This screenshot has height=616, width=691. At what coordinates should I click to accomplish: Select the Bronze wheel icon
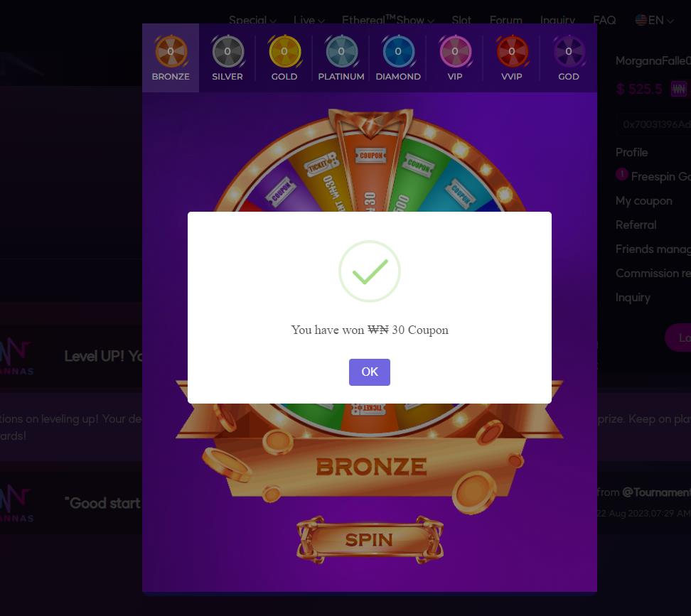click(x=171, y=52)
